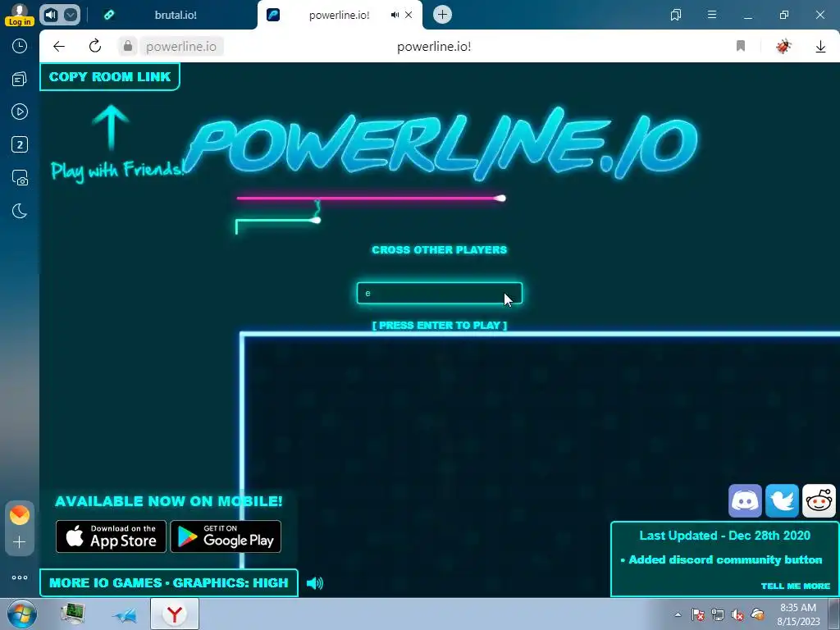This screenshot has width=840, height=630.
Task: Toggle the GRAPHICS: HIGH setting
Action: pos(231,583)
